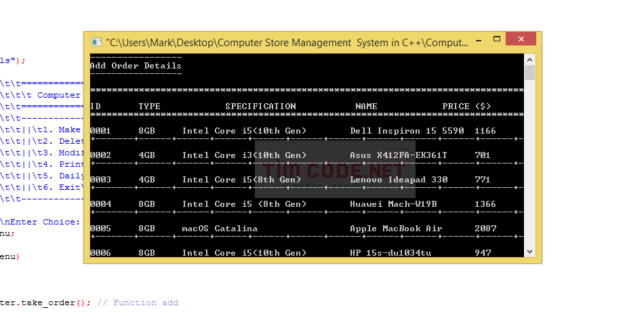Click ID '0005' in console table

pyautogui.click(x=100, y=229)
